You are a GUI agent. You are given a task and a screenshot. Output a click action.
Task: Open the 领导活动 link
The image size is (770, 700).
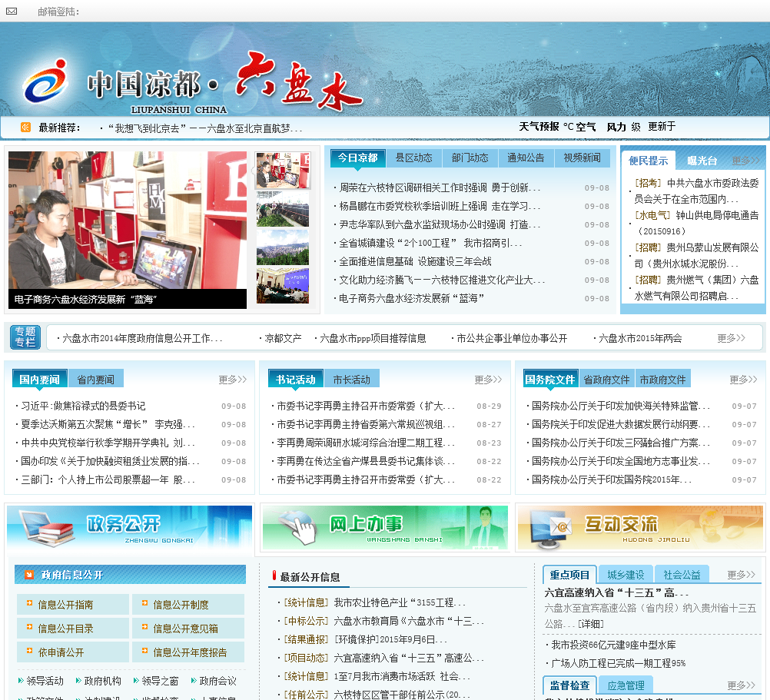[x=45, y=680]
